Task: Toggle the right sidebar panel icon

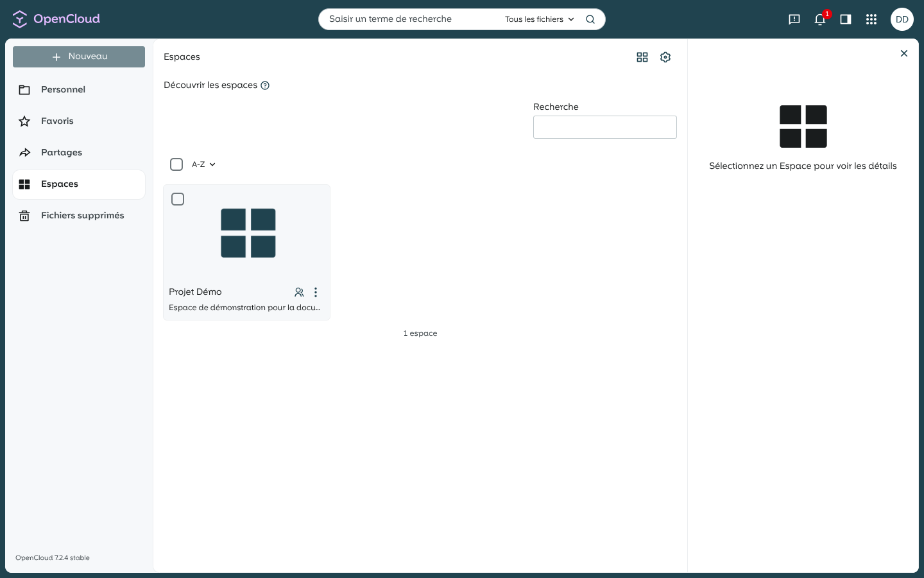Action: point(846,19)
